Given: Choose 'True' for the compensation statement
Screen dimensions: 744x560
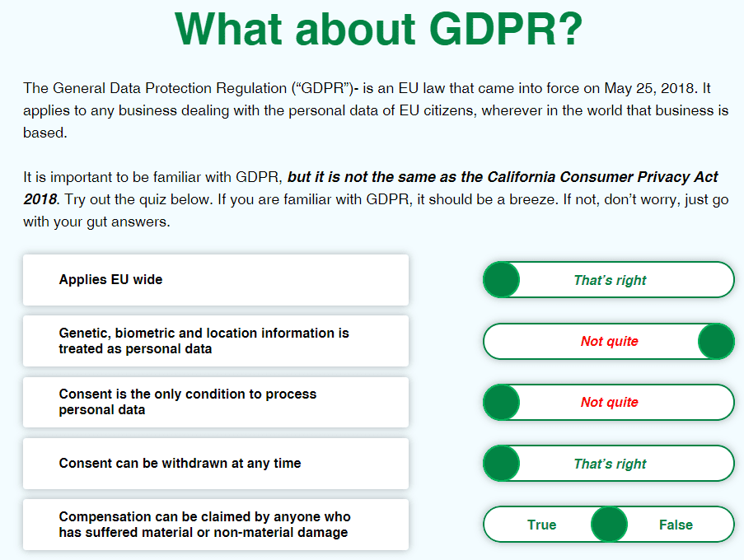Looking at the screenshot, I should pos(541,525).
